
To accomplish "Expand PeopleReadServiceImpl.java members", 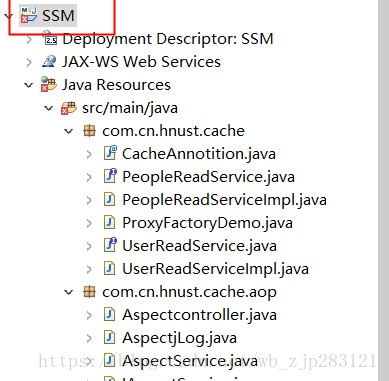I will [x=89, y=200].
